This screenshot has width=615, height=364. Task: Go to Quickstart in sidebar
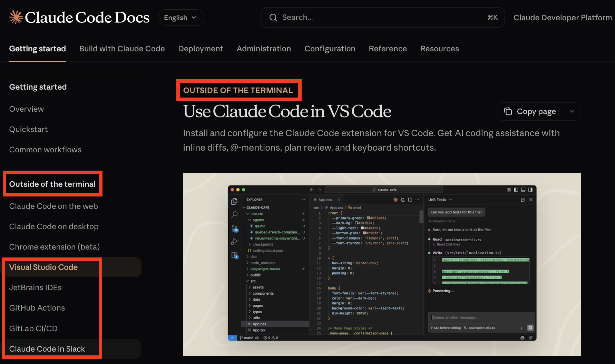[28, 129]
